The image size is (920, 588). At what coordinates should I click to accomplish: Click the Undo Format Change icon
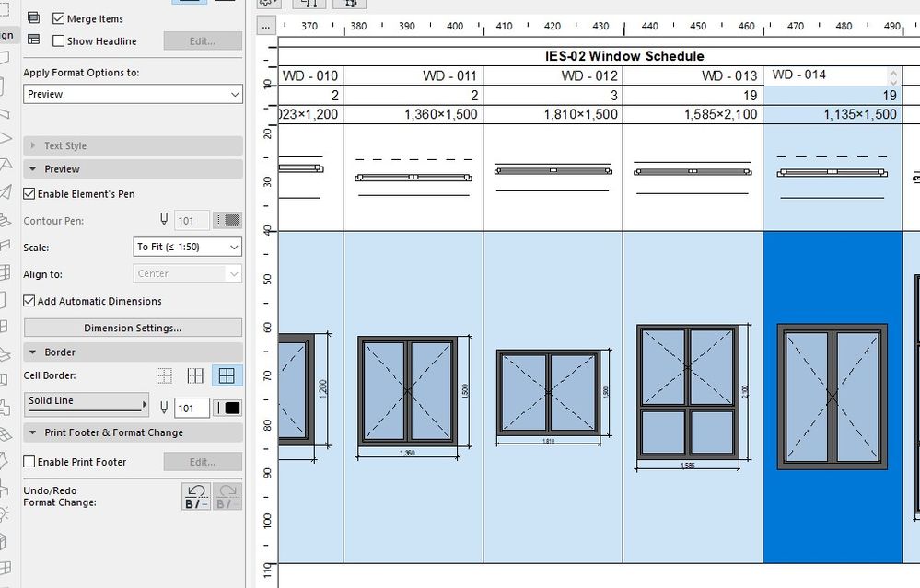(x=194, y=495)
